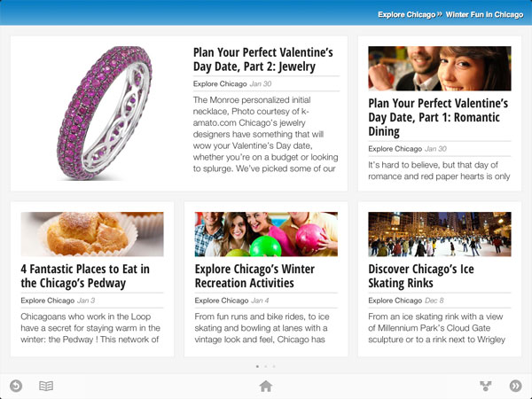
Task: Open Explore Chicago's Winter Recreation Activities title
Action: click(254, 276)
